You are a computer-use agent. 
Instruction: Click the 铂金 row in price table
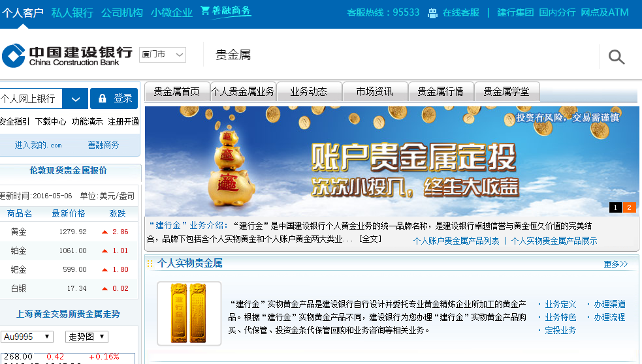69,250
